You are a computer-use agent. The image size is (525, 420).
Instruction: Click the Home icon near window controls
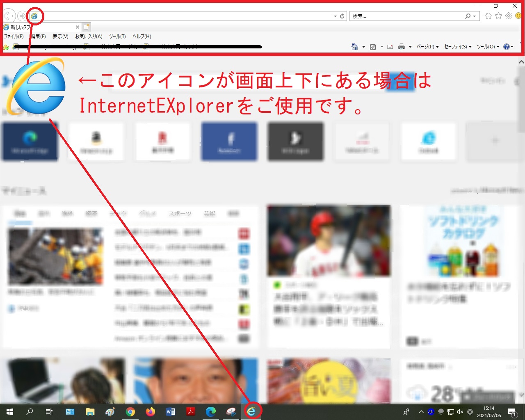coord(488,16)
